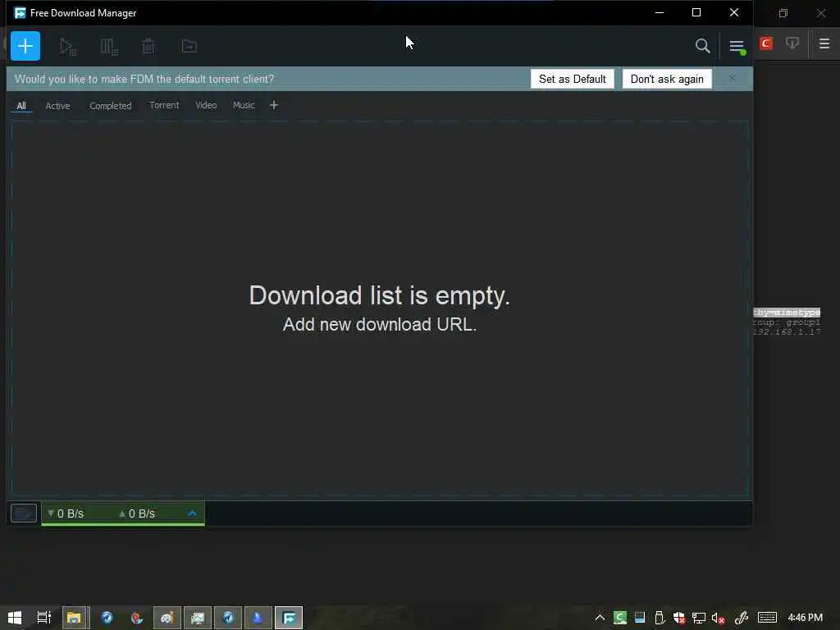
Task: Click the 'Add new download URL.' text
Action: [379, 324]
